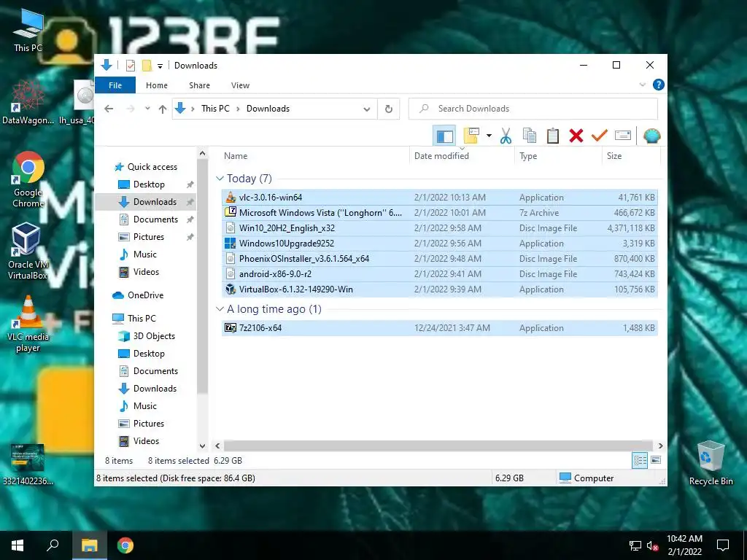Open the Share ribbon tab

click(199, 85)
